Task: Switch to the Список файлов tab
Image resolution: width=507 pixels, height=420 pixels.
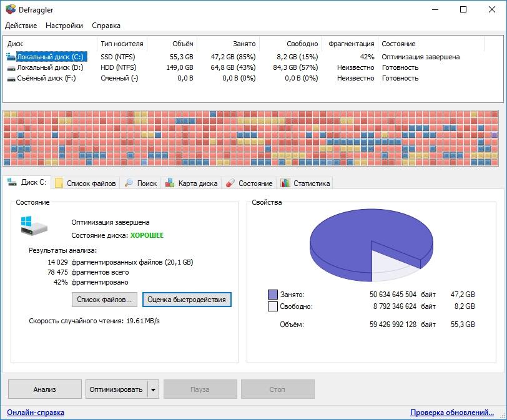Action: click(86, 183)
